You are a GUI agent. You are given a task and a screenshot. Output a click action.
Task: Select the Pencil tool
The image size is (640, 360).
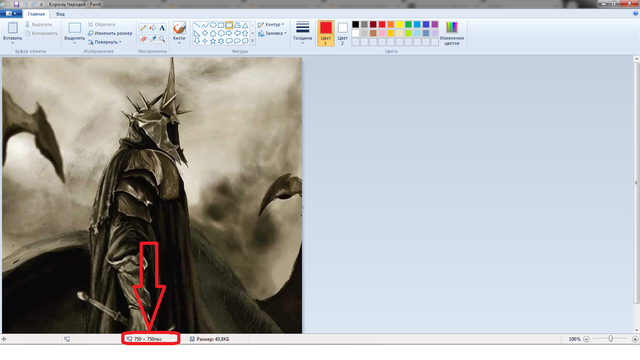pyautogui.click(x=143, y=28)
